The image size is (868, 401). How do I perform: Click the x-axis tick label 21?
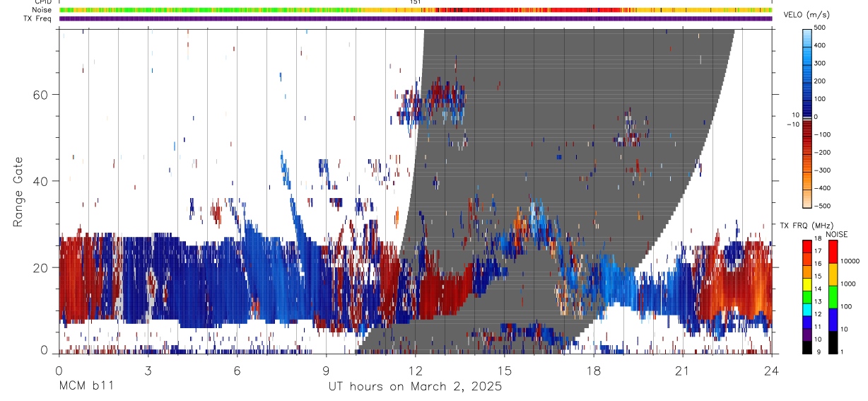682,371
